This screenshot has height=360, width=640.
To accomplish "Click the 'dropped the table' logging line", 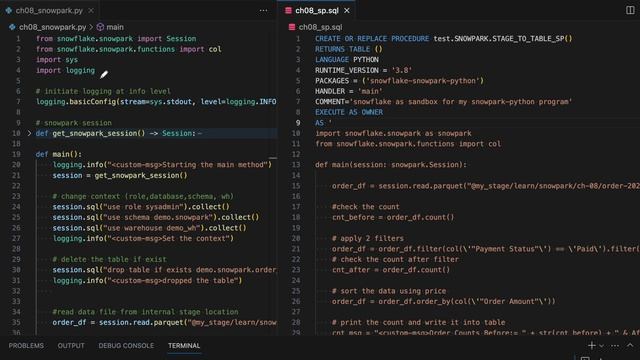I will (x=147, y=281).
